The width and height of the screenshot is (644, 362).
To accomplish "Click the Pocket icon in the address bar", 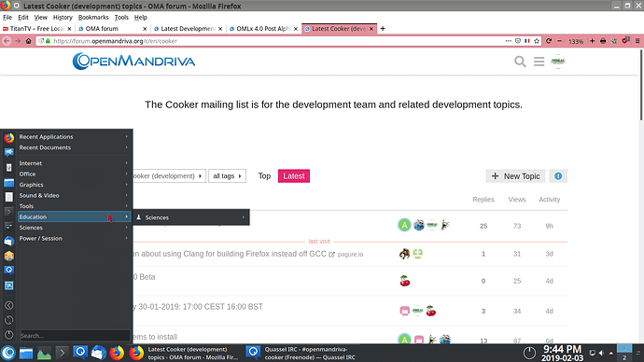I will [518, 41].
